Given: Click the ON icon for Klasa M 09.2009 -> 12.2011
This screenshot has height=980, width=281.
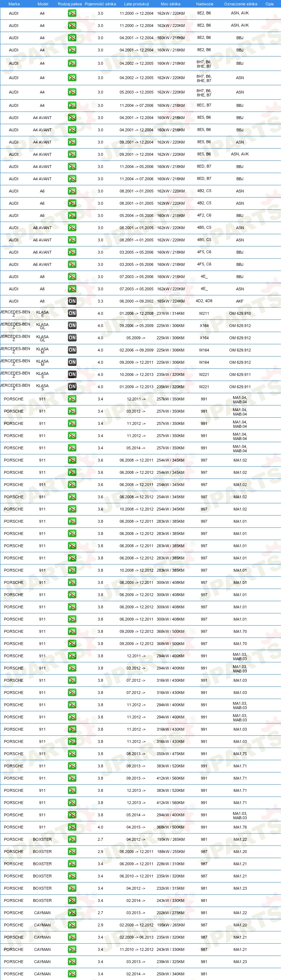Looking at the screenshot, I should click(72, 362).
